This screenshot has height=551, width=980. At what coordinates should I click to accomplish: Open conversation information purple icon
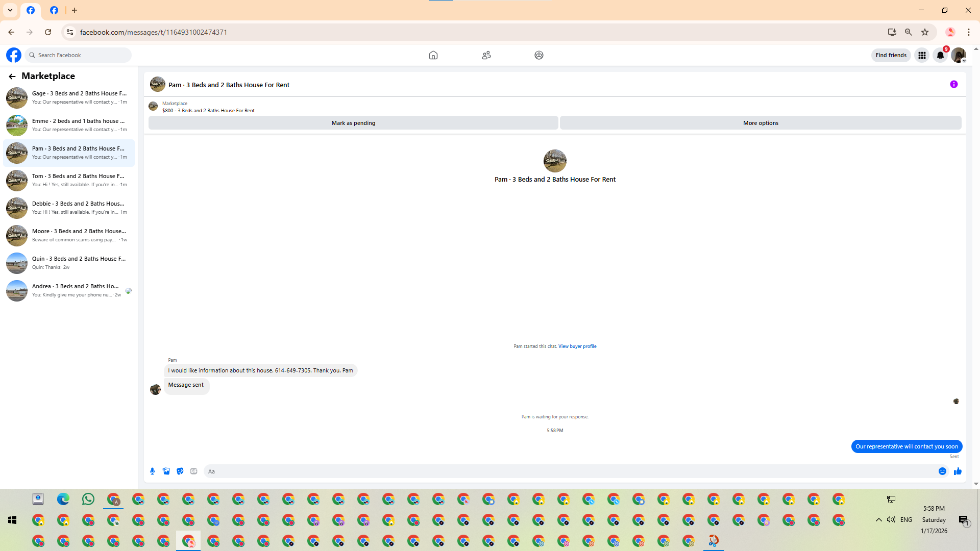[x=953, y=85]
